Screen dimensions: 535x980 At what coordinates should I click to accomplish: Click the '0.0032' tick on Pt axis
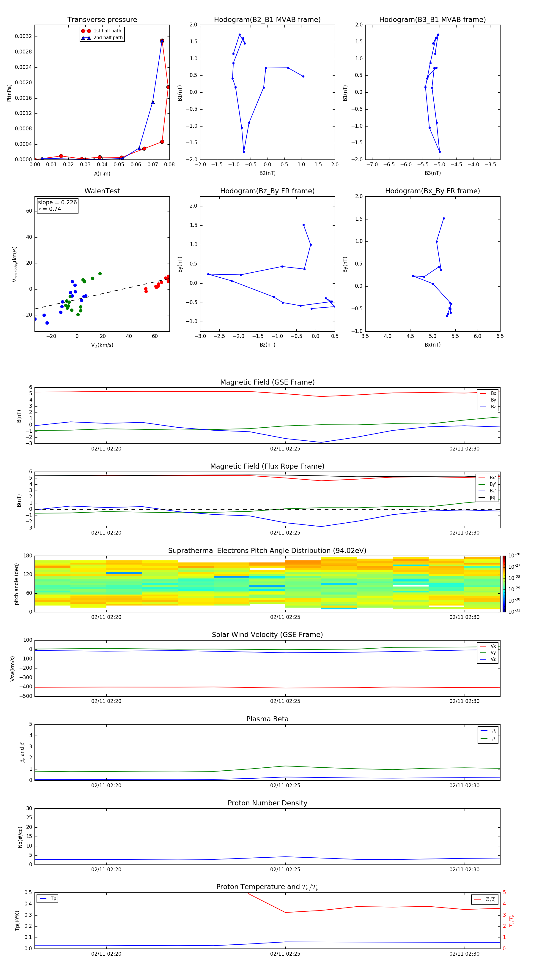(23, 37)
